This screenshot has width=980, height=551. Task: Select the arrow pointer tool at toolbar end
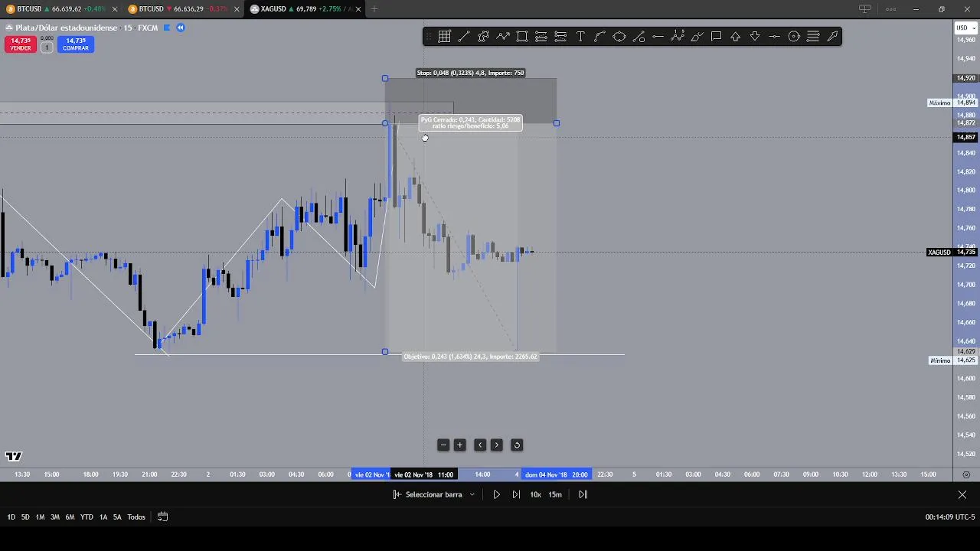pos(832,36)
